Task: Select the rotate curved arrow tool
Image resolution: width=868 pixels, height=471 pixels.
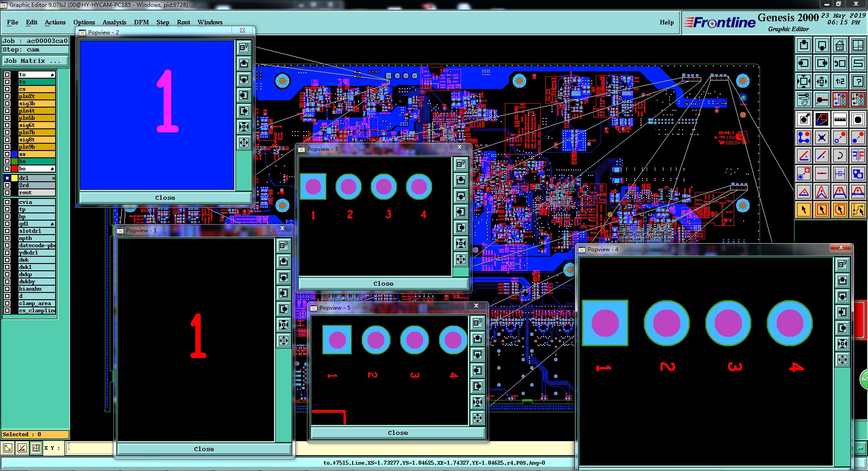Action: [840, 155]
